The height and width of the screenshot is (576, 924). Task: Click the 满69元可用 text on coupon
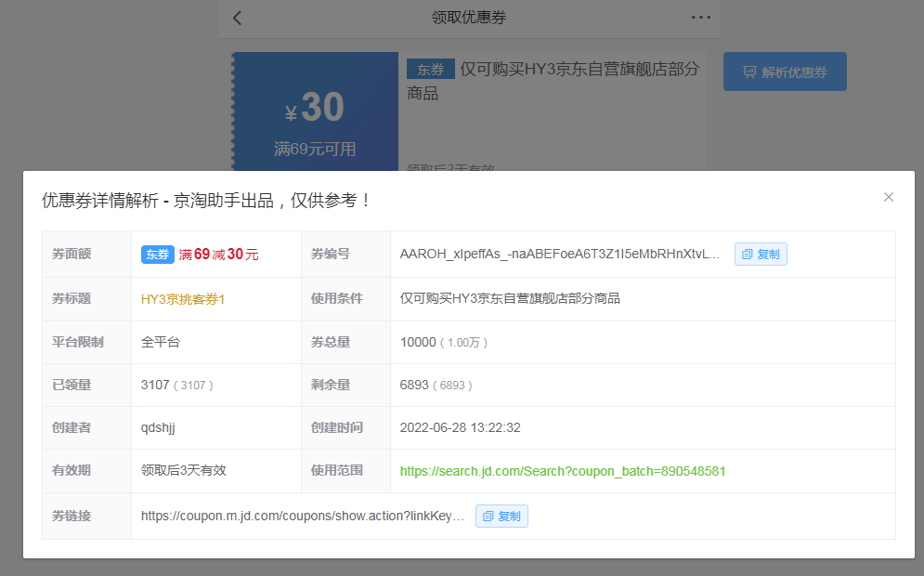pos(315,149)
